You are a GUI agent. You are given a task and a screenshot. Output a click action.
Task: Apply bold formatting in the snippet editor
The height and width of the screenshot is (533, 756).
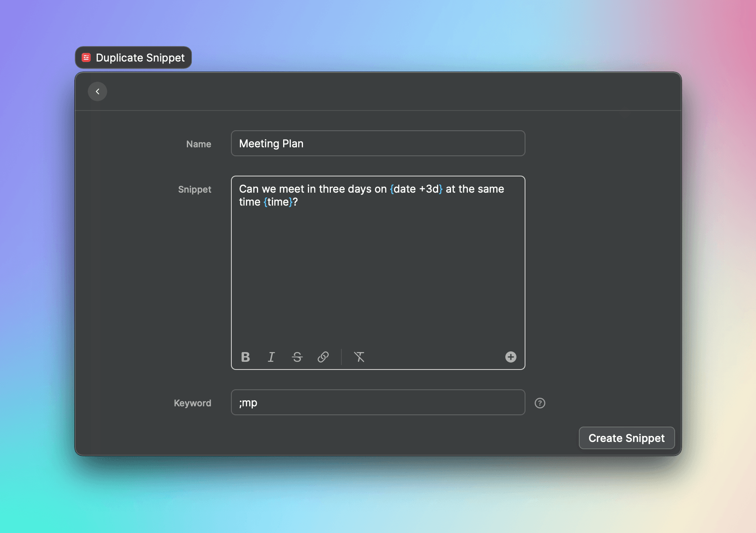[x=245, y=357]
